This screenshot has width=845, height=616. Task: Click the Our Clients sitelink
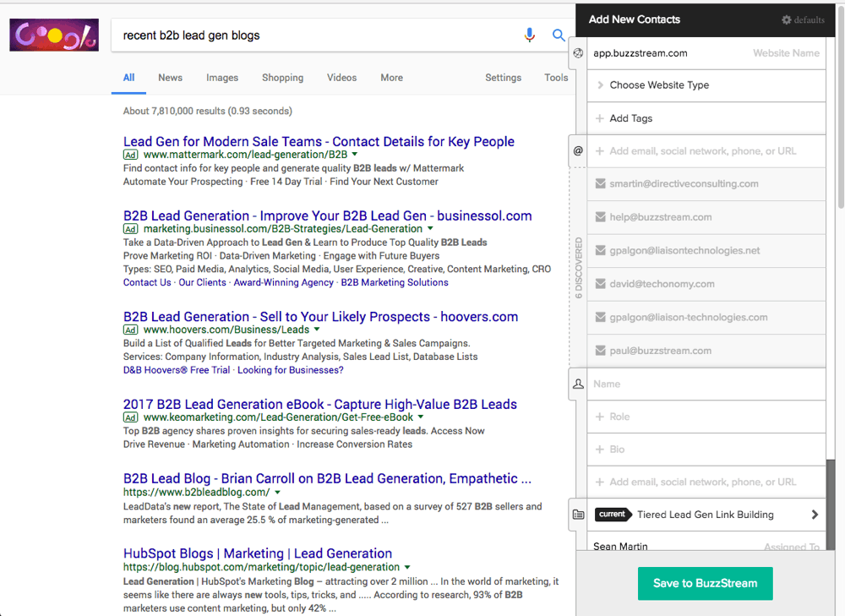pyautogui.click(x=202, y=282)
